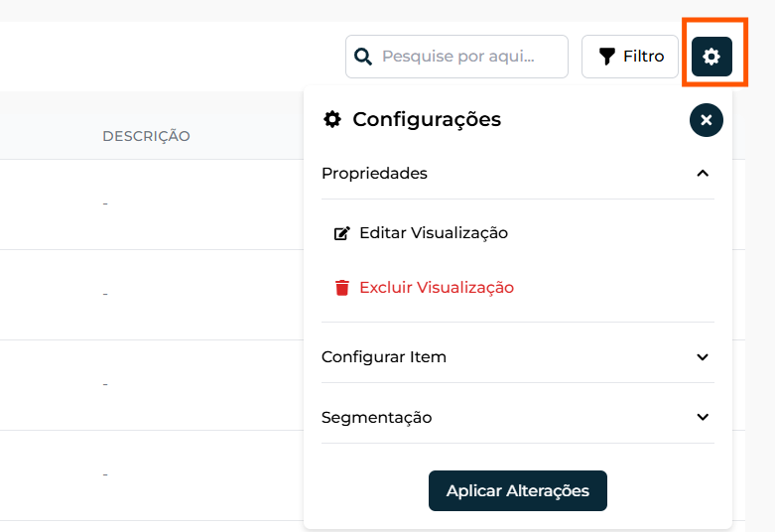The width and height of the screenshot is (775, 532).
Task: Click the Propriedades section label
Action: tap(374, 174)
